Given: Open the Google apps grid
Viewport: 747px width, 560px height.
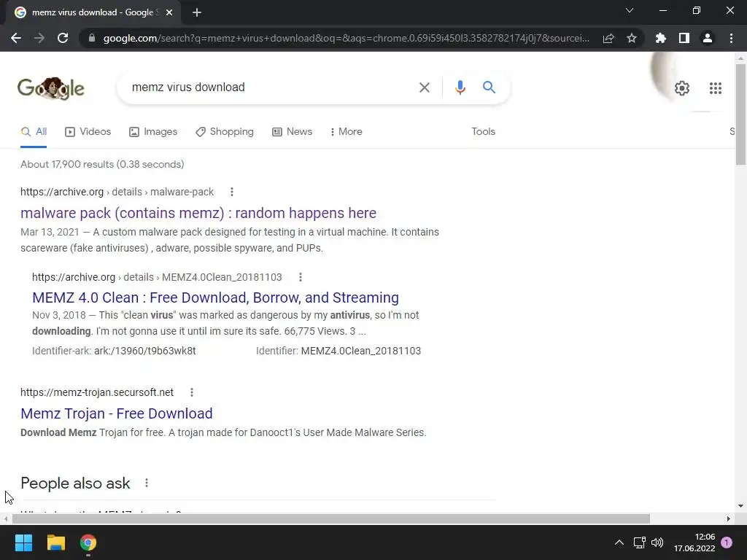Looking at the screenshot, I should pyautogui.click(x=715, y=88).
